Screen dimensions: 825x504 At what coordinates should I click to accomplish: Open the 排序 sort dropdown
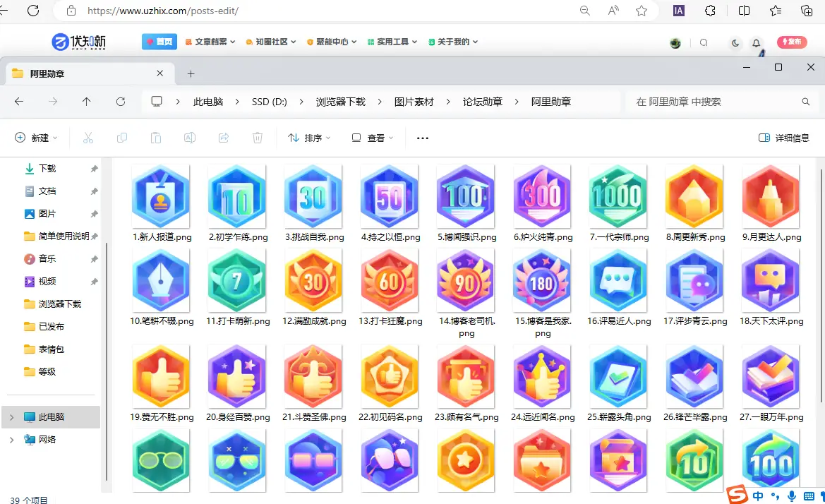click(309, 138)
